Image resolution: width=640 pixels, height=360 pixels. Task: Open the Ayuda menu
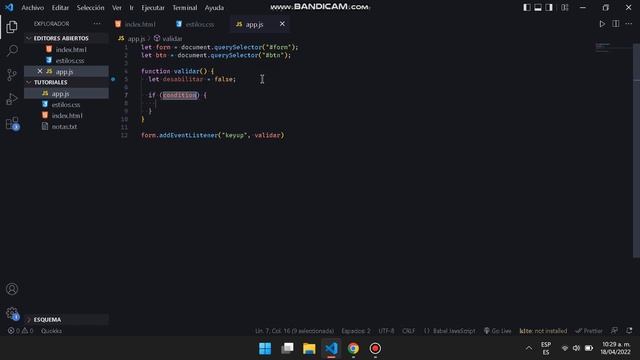point(214,8)
